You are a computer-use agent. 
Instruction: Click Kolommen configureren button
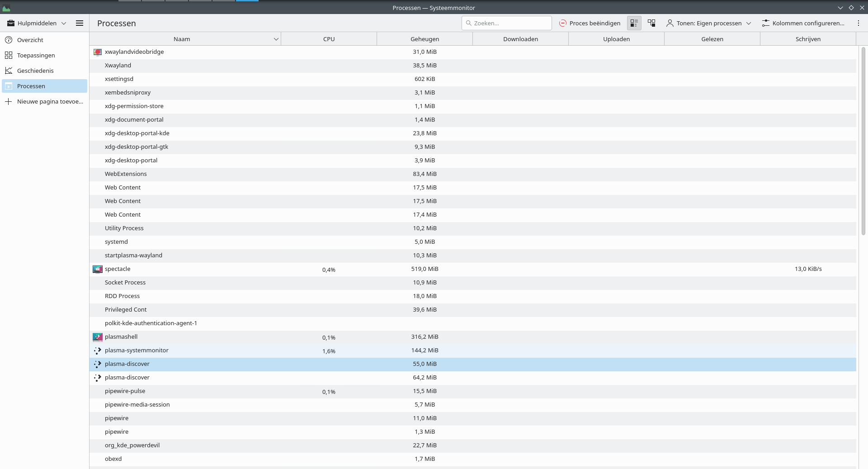point(803,23)
